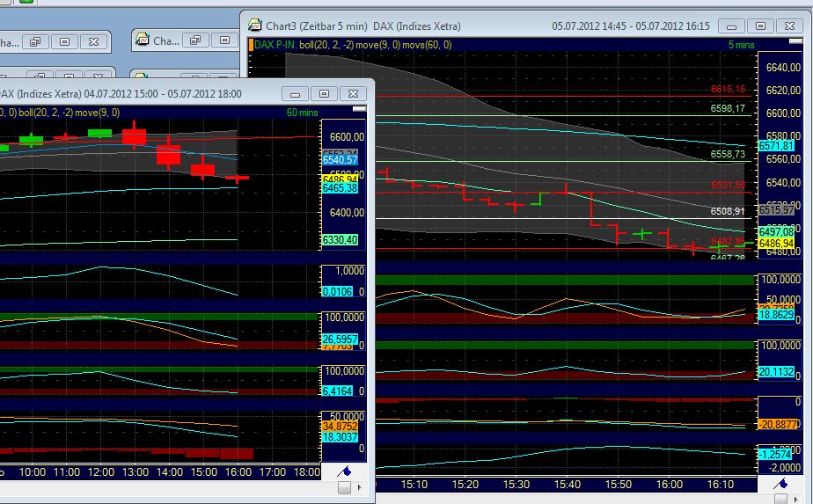Screen dimensions: 813x504
Task: Restore the background Cha... window via overlapped-squares button
Action: (x=195, y=40)
